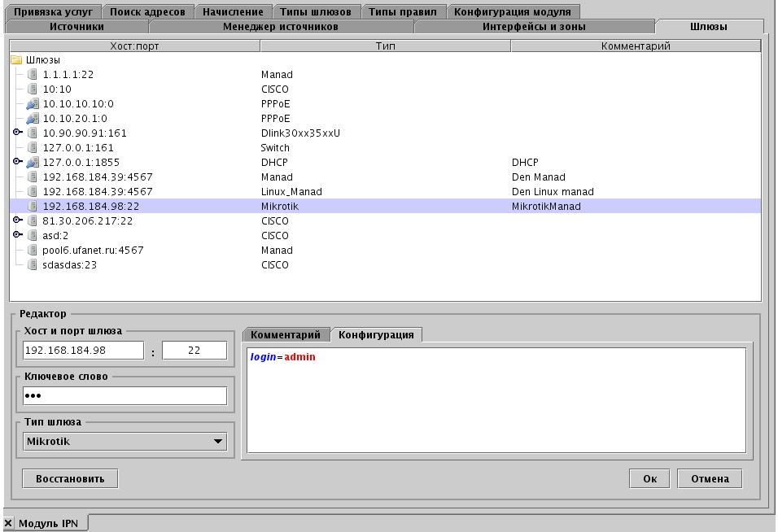Click the Шлюзы folder icon
The image size is (778, 532).
(17, 59)
